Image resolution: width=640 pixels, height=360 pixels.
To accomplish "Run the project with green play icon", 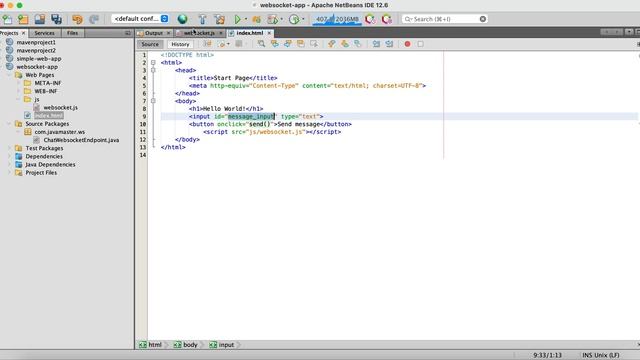I will click(x=238, y=19).
